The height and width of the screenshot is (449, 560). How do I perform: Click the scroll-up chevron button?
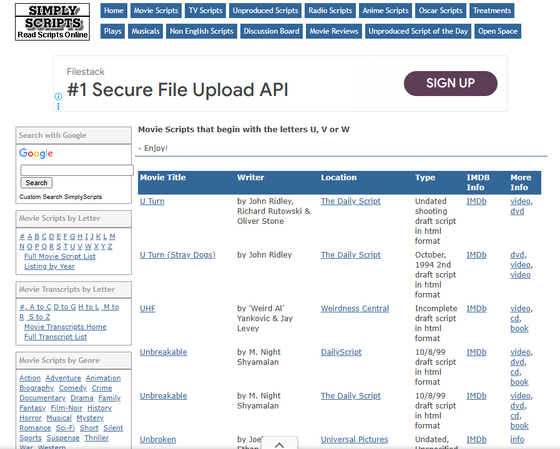point(280,444)
